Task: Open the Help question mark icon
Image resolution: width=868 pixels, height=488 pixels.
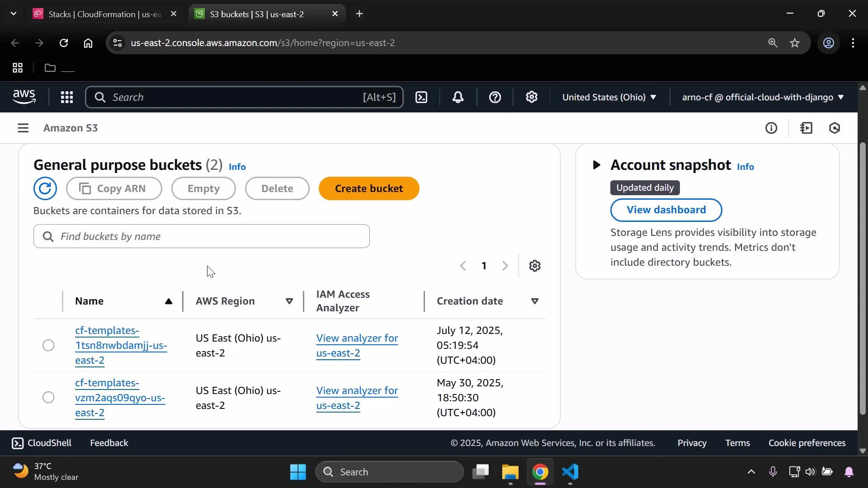Action: 495,97
